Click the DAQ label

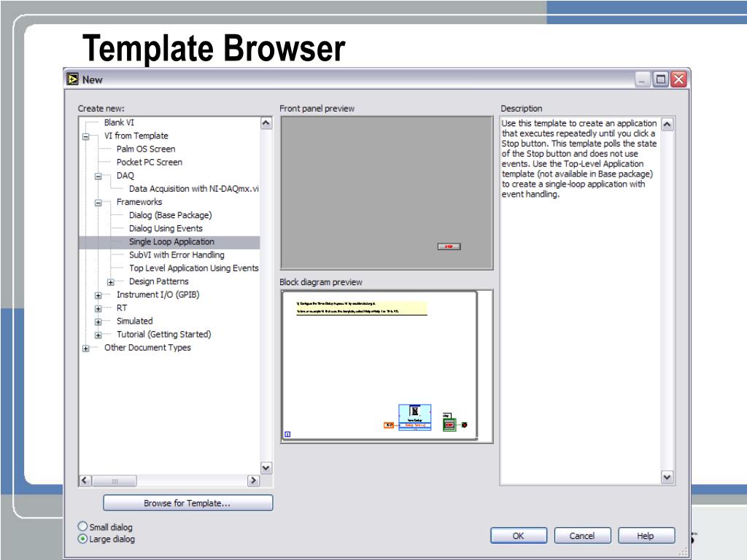coord(125,176)
